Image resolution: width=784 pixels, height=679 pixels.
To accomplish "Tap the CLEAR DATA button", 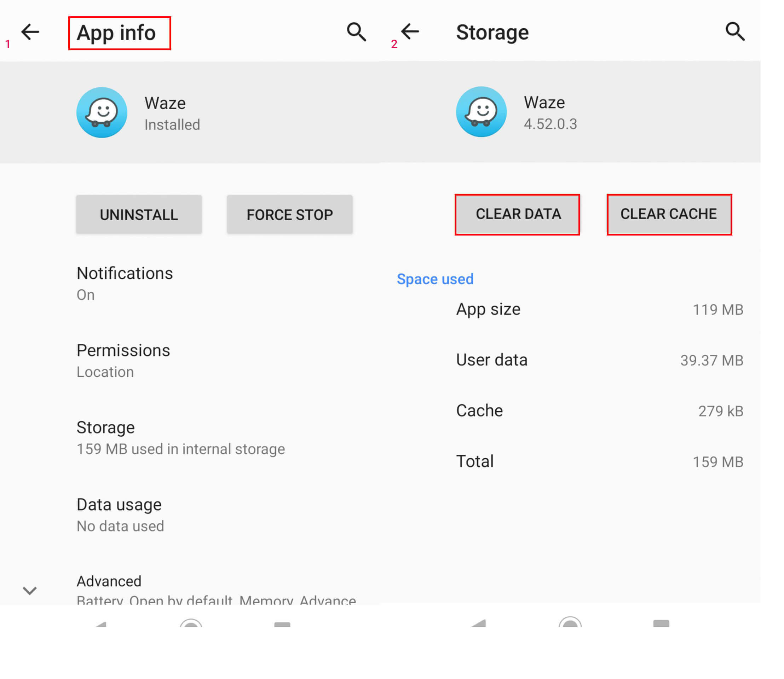I will 518,214.
